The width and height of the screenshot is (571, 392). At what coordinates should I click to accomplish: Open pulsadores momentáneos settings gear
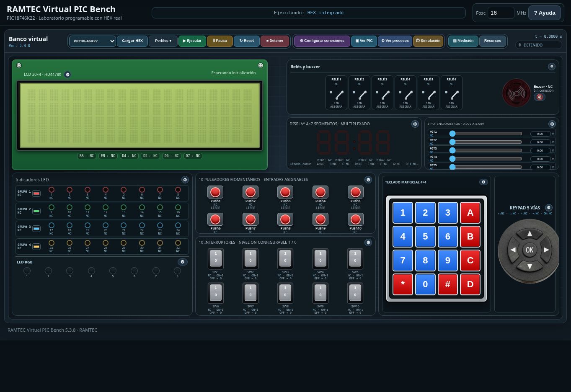click(368, 180)
